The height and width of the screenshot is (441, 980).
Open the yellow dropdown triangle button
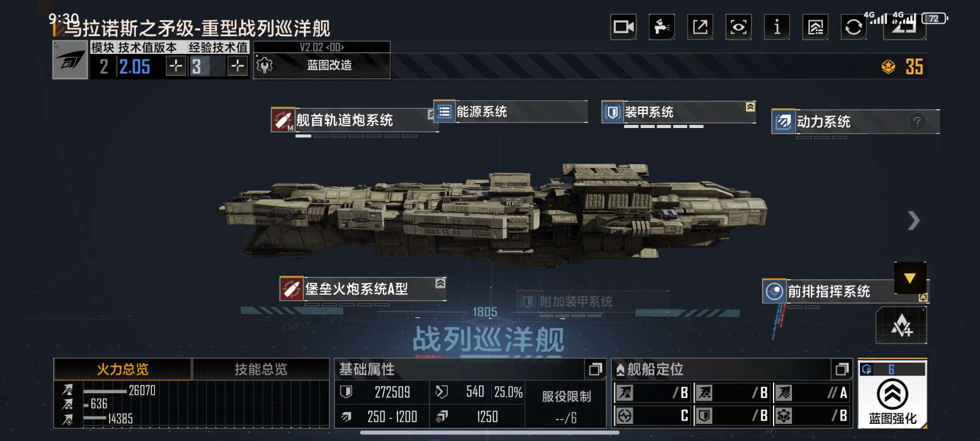pyautogui.click(x=910, y=278)
